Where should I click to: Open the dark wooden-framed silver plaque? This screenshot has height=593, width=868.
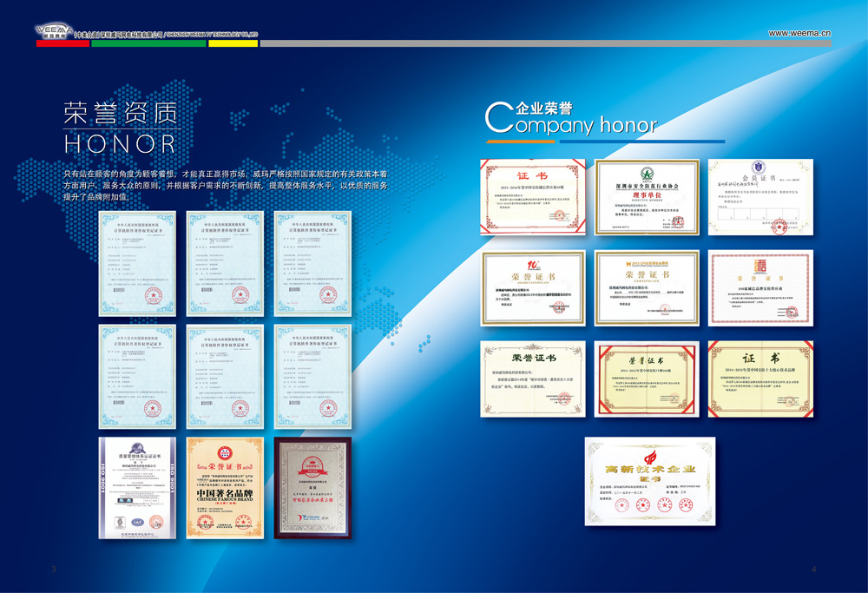[312, 488]
